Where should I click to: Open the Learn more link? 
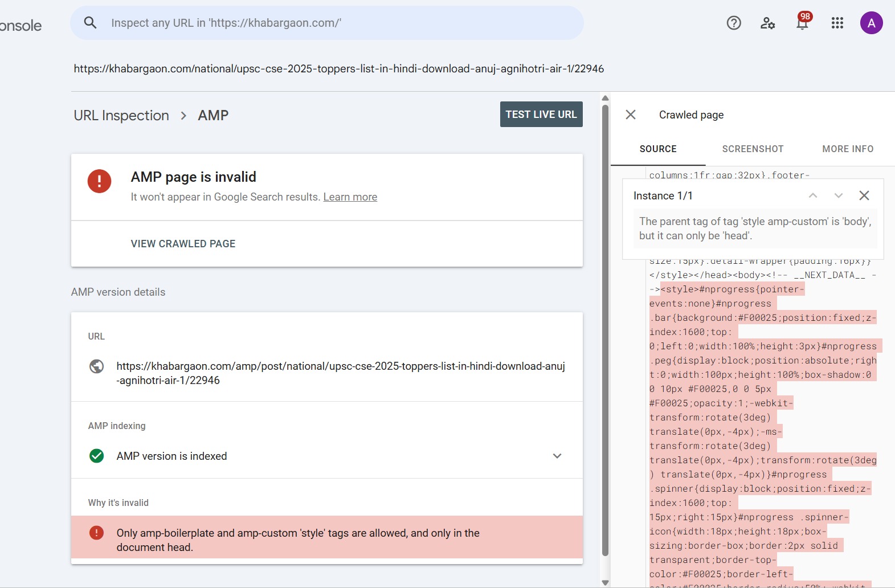tap(350, 197)
